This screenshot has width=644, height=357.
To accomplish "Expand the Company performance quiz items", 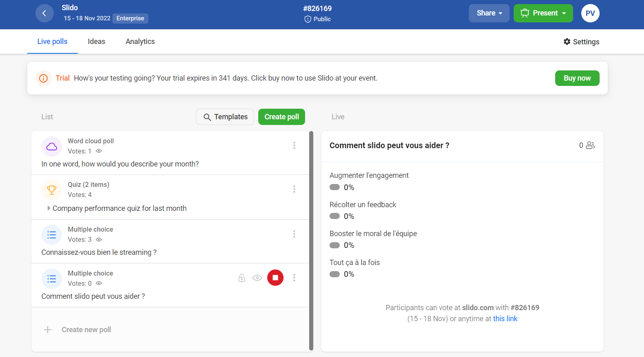I will pyautogui.click(x=49, y=208).
